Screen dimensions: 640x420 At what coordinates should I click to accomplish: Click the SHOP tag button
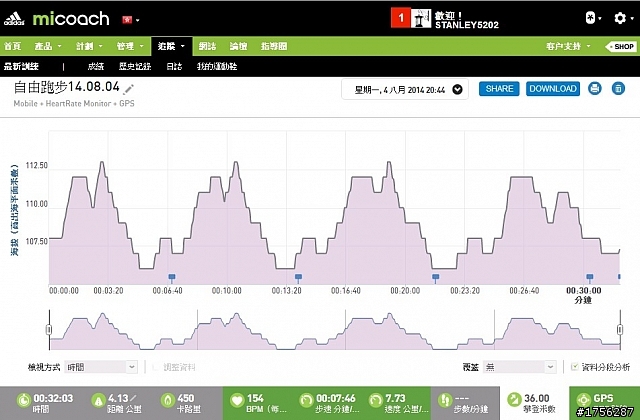point(620,47)
